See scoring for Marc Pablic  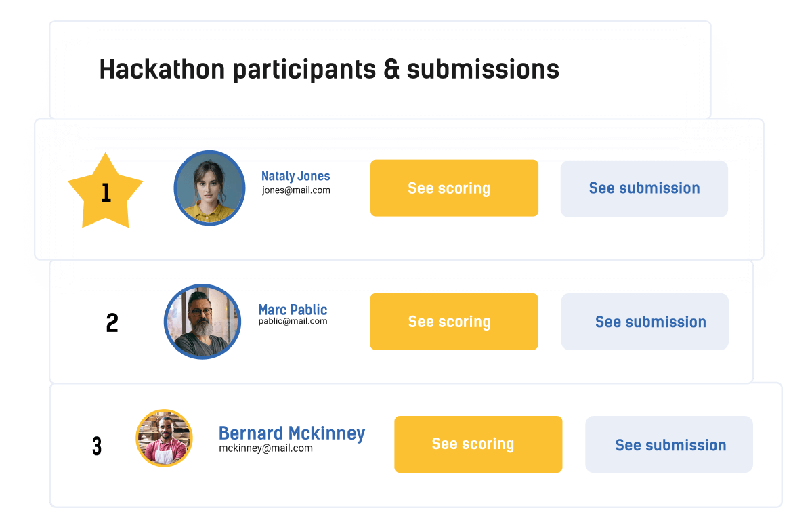(x=454, y=322)
